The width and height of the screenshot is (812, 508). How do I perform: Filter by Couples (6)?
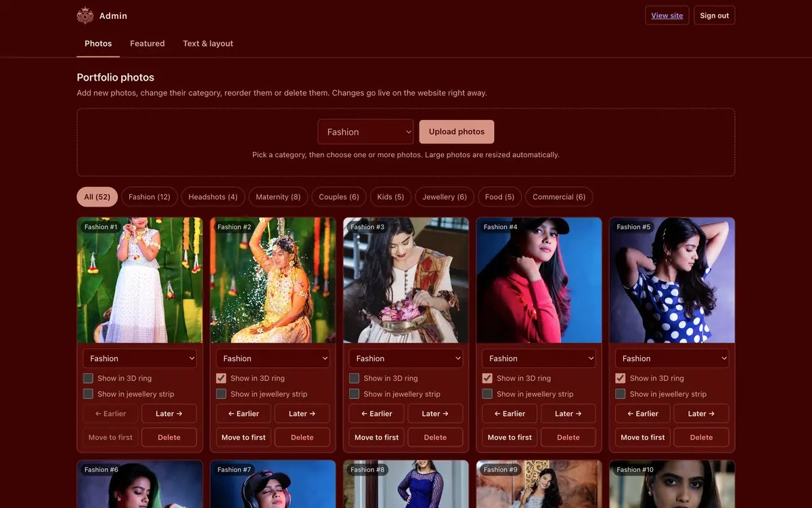[x=339, y=197]
